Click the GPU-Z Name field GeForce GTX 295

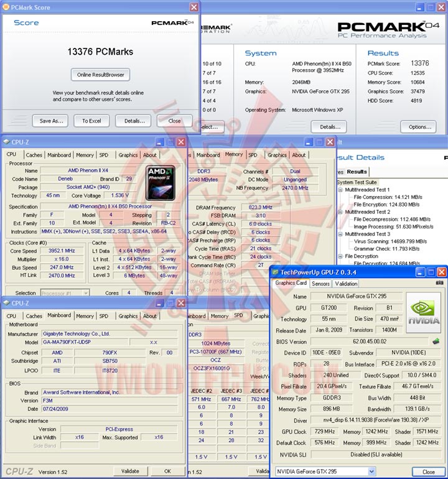[x=357, y=296]
